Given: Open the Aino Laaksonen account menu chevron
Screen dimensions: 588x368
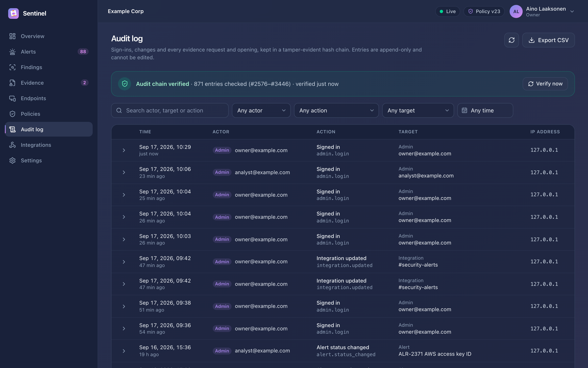Looking at the screenshot, I should pos(572,11).
